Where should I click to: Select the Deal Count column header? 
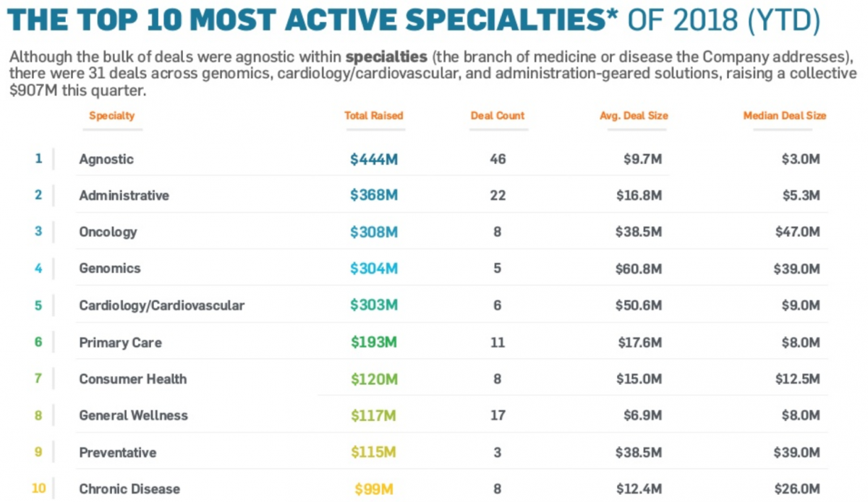(x=498, y=116)
